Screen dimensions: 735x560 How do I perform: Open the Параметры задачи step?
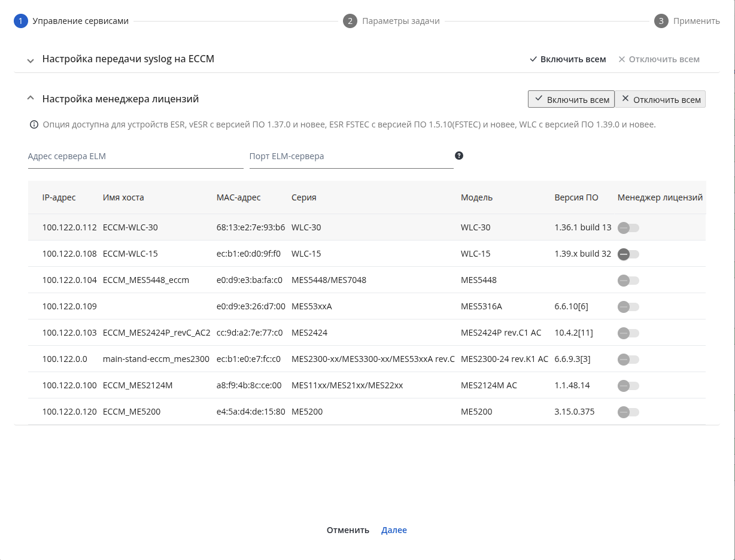[x=401, y=21]
